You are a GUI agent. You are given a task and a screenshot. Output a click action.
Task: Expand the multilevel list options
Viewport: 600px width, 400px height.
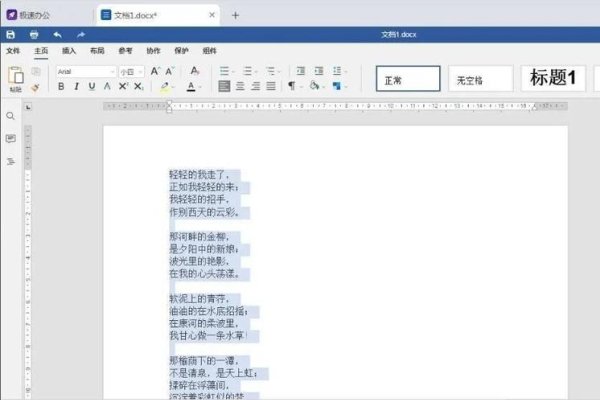click(279, 72)
